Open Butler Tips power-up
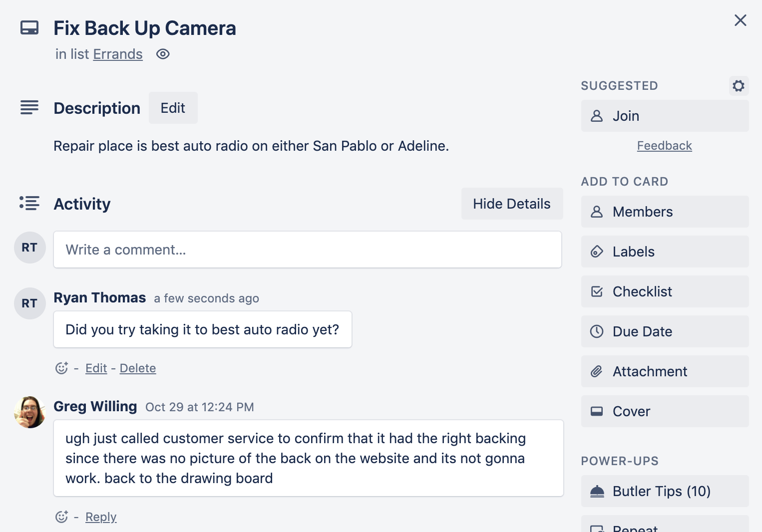The image size is (762, 532). pyautogui.click(x=664, y=491)
